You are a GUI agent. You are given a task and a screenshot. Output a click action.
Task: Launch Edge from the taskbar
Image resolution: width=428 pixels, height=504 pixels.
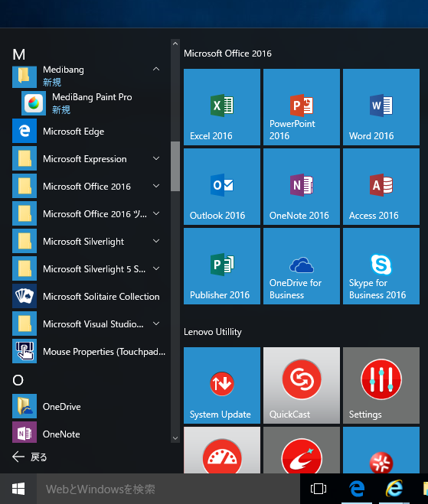(357, 489)
